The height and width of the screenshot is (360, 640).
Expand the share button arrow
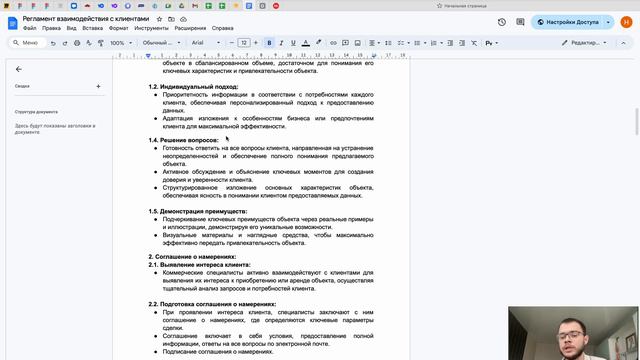[x=608, y=22]
